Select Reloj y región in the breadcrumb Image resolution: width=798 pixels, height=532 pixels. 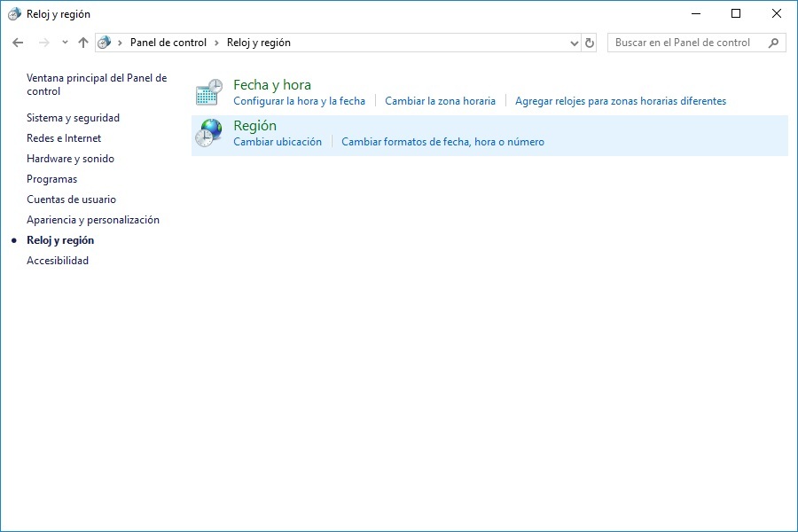(x=260, y=42)
